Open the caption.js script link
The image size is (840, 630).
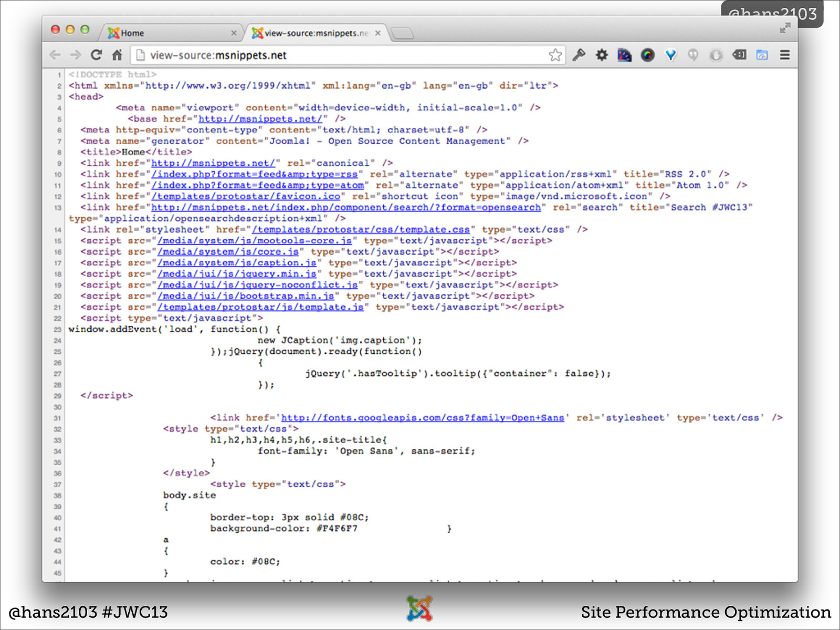237,262
